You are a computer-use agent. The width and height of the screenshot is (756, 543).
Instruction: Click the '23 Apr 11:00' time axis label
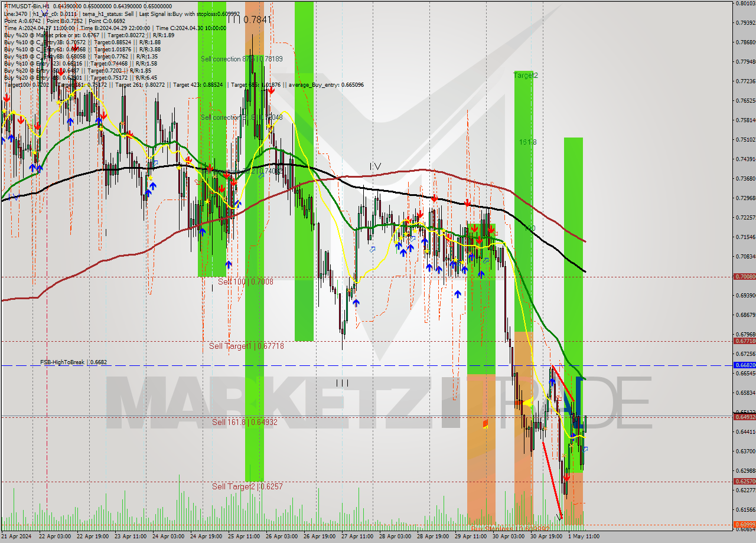coord(130,537)
